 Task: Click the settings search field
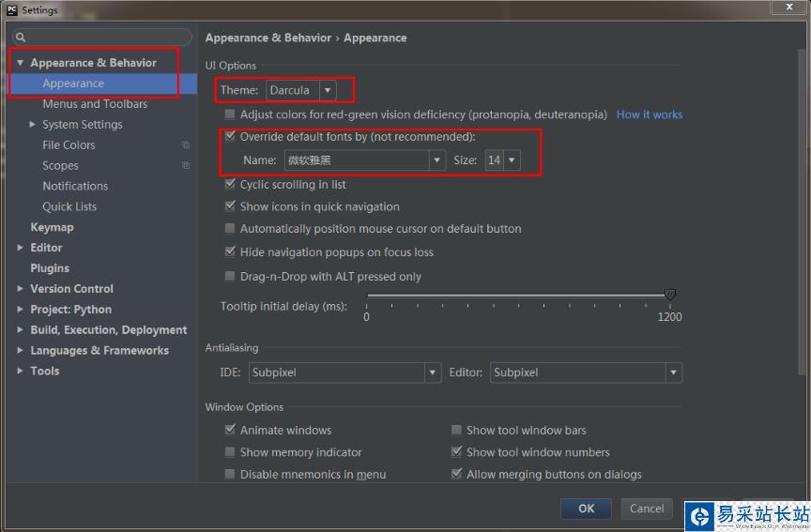point(105,38)
